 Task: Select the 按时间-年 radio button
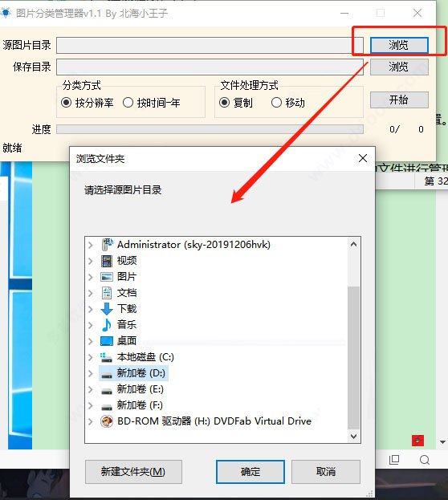[128, 103]
